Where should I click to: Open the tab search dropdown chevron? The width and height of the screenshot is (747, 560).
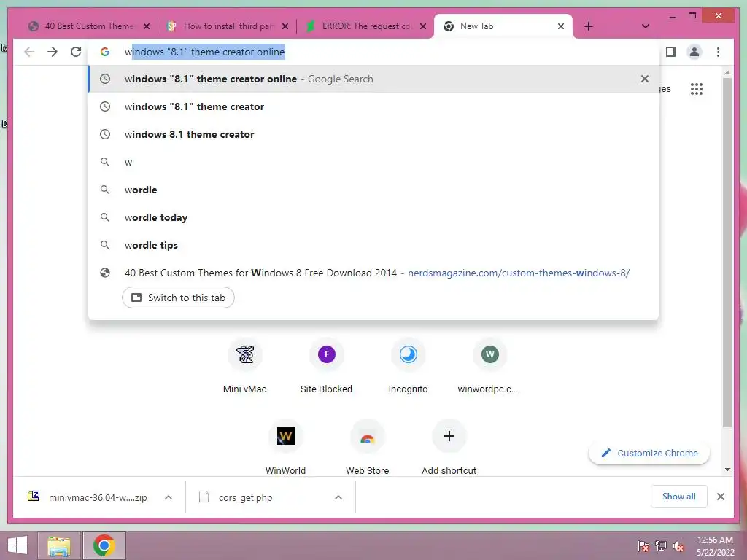click(646, 26)
